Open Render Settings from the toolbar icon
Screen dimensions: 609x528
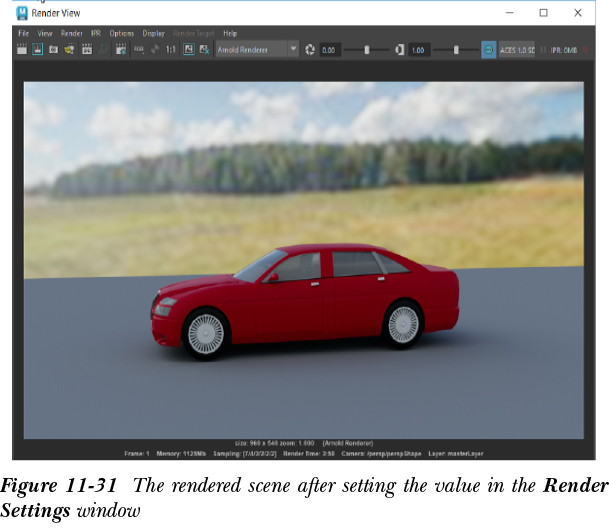coord(121,49)
